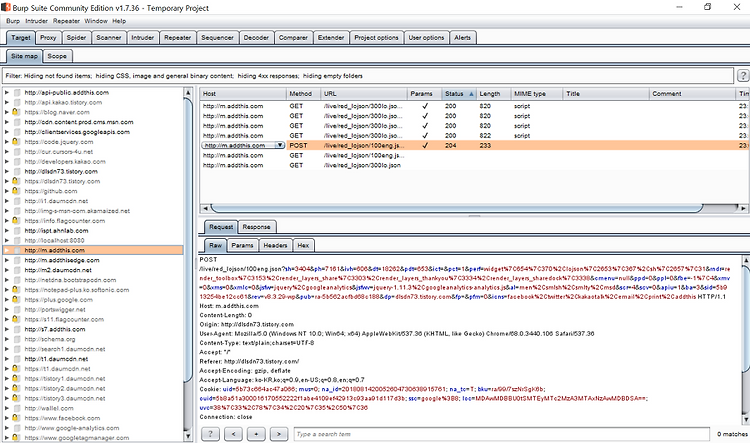750x443 pixels.
Task: Go to next search match button
Action: tap(279, 434)
